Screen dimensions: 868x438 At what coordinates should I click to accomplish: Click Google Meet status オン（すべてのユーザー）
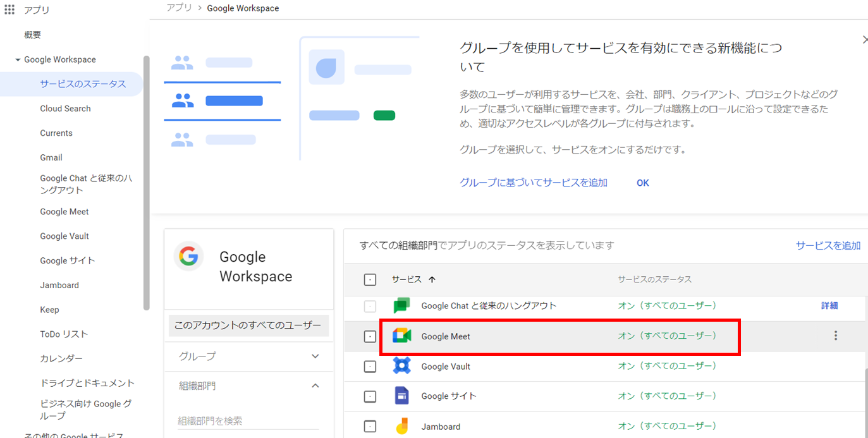(669, 336)
